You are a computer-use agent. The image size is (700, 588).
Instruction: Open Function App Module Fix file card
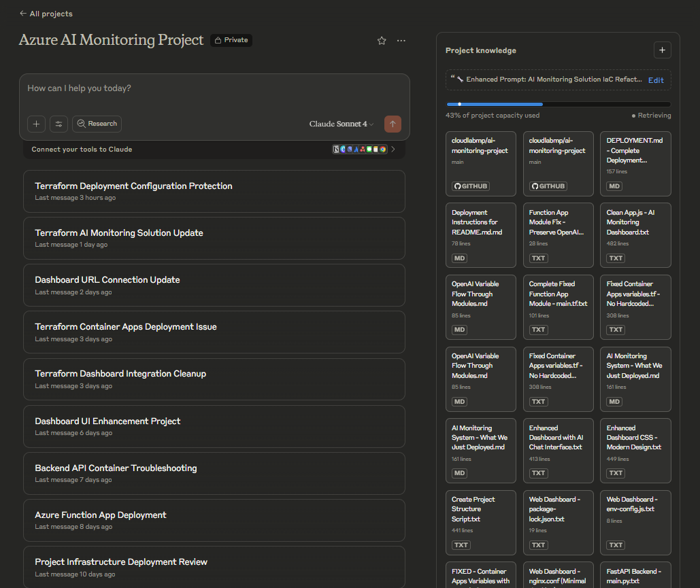point(559,236)
